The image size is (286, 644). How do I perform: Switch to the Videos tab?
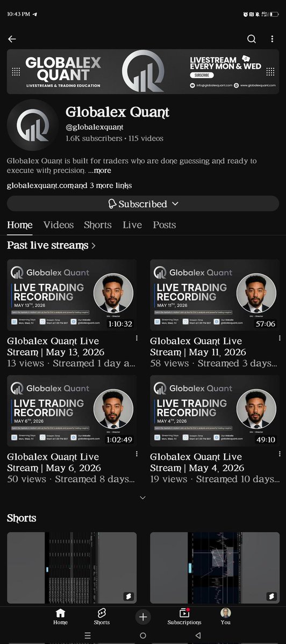click(59, 225)
